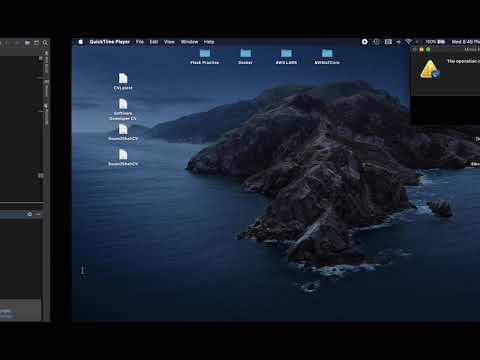Viewport: 480px width, 360px height.
Task: Click the volume icon in the menu bar
Action: tap(399, 42)
